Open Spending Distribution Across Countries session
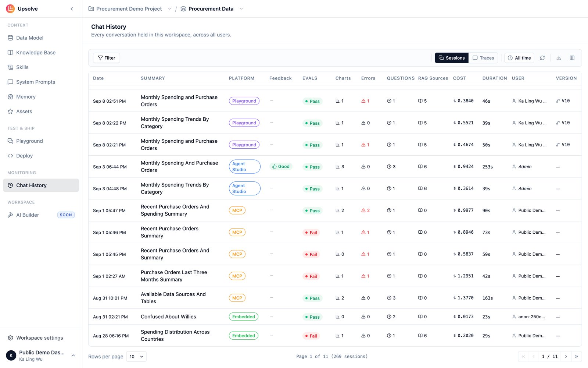Screen dimensions: 588x368 [x=175, y=336]
